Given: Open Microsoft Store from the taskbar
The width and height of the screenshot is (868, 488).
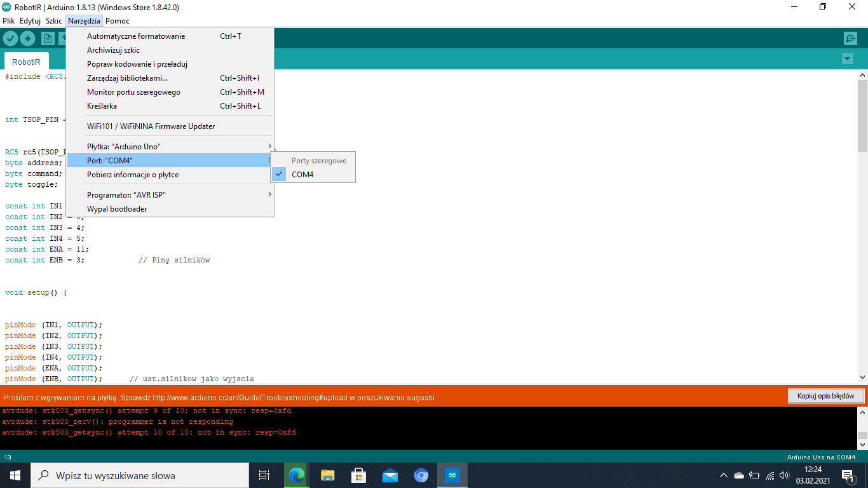Looking at the screenshot, I should pyautogui.click(x=359, y=475).
